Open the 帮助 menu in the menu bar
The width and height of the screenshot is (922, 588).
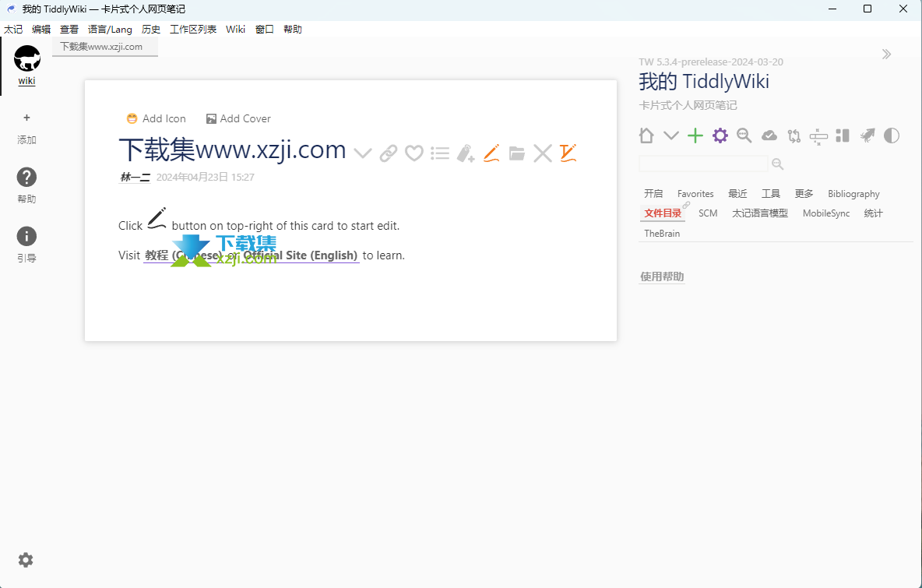tap(293, 30)
